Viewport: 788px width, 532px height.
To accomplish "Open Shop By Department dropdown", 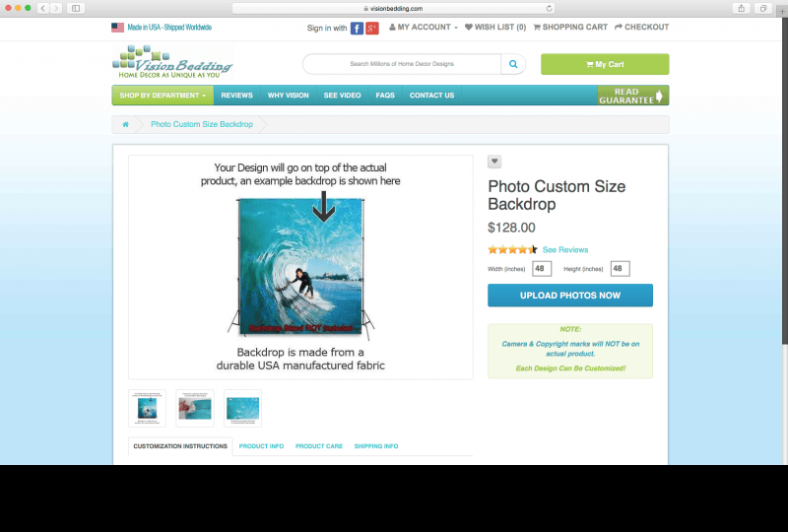I will pos(163,95).
